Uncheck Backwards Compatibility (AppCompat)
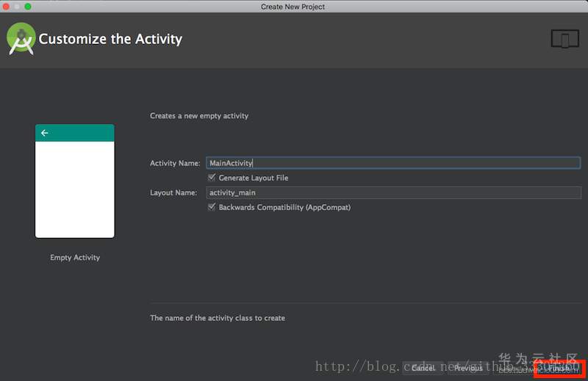Viewport: 588px width, 381px height. click(x=212, y=207)
